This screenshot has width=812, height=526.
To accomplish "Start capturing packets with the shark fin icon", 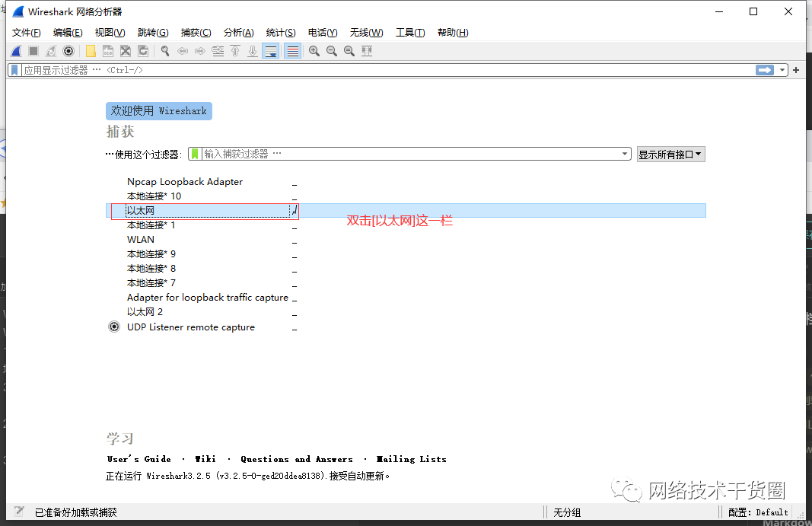I will pos(16,50).
